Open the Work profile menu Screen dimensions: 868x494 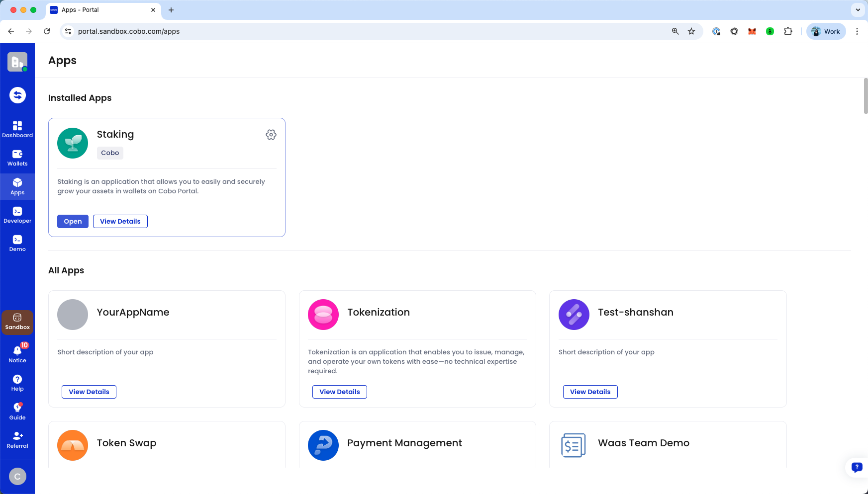tap(826, 31)
